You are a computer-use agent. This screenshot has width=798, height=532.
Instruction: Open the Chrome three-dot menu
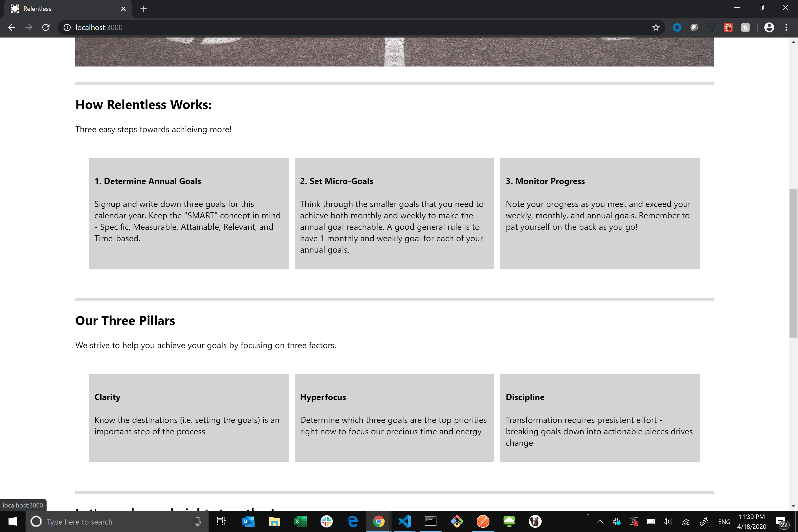(787, 27)
